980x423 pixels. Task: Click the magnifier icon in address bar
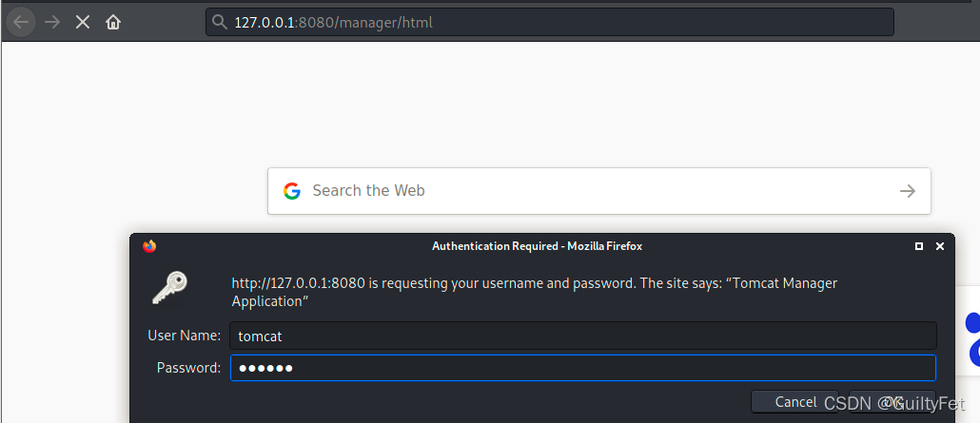point(220,22)
